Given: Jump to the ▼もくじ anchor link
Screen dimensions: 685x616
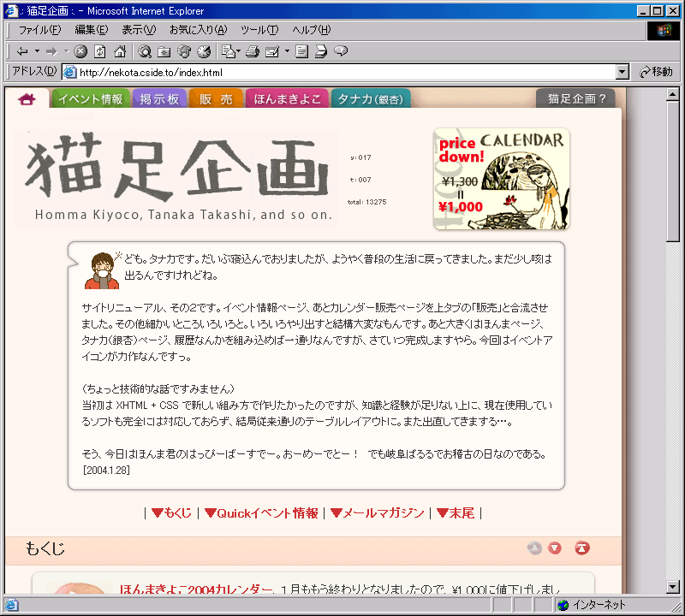Looking at the screenshot, I should point(171,513).
